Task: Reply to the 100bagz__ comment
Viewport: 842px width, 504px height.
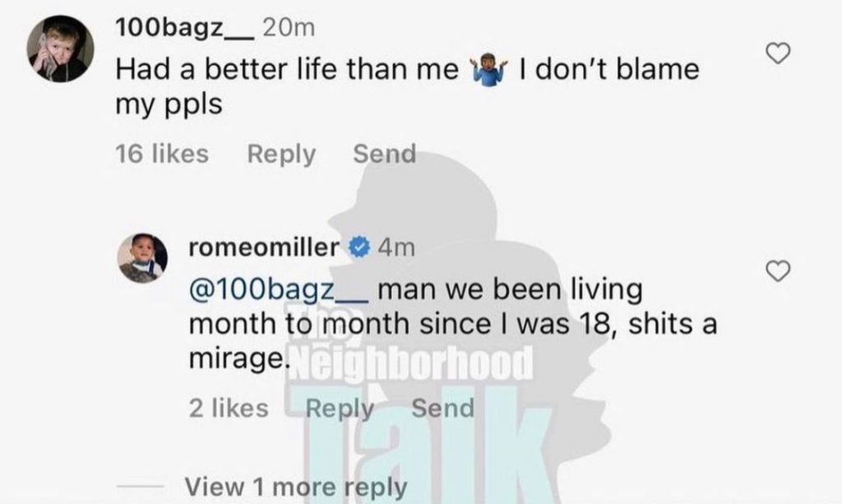Action: (280, 154)
